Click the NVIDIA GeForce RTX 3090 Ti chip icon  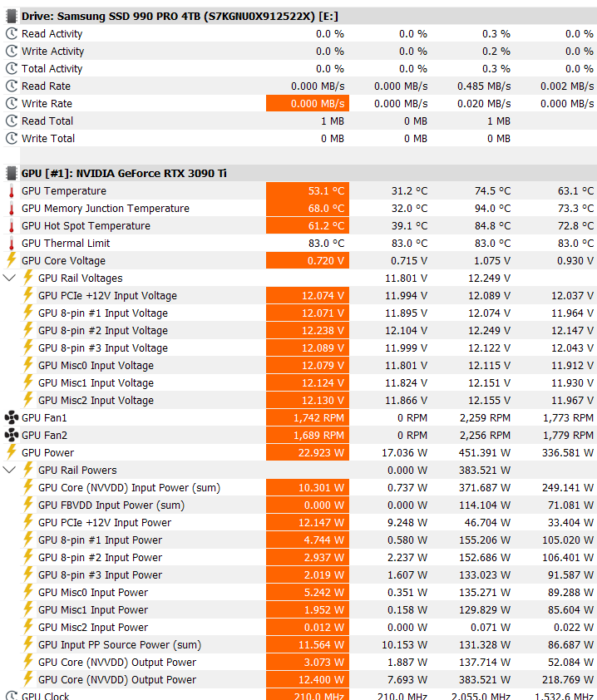pyautogui.click(x=11, y=173)
